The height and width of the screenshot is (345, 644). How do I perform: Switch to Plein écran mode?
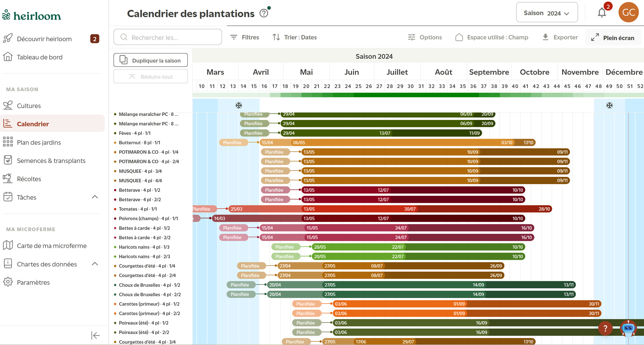coord(613,38)
